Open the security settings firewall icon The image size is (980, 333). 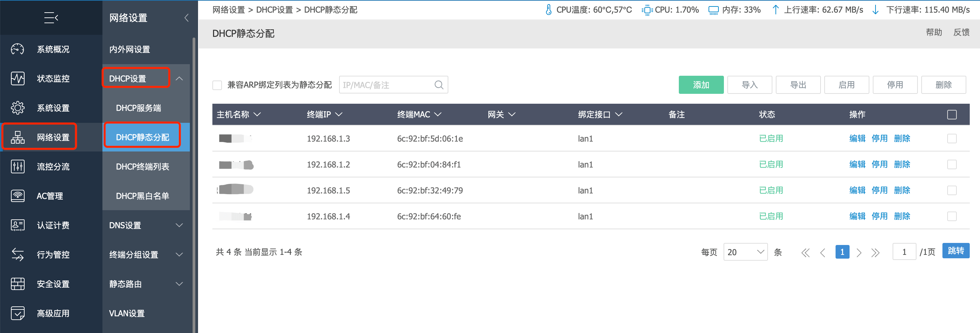(17, 284)
